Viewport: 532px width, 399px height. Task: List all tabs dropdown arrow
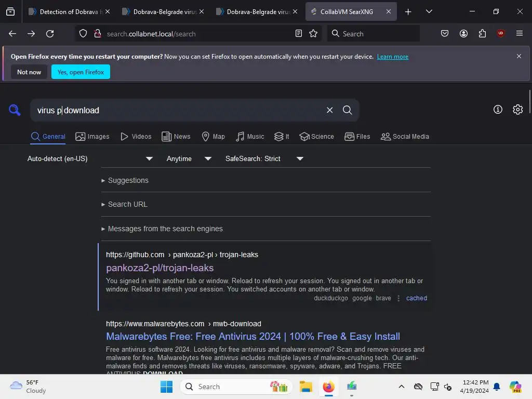[429, 11]
